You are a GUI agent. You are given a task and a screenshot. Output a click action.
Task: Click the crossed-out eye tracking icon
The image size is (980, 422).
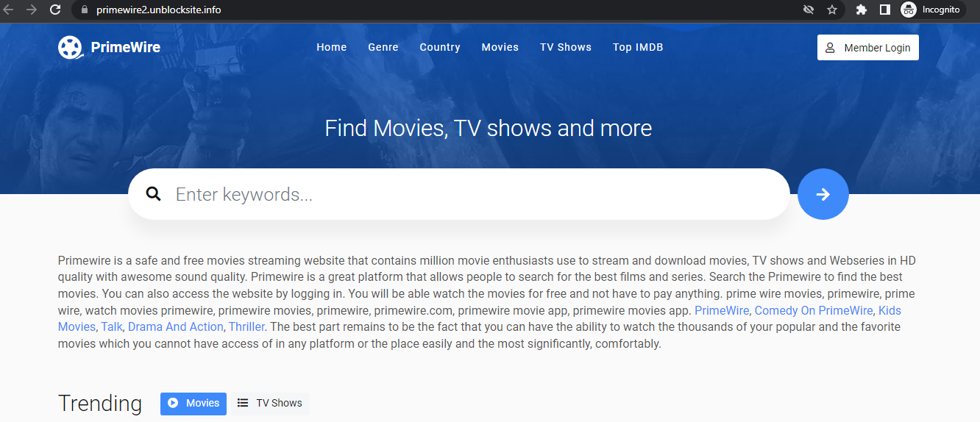tap(809, 10)
